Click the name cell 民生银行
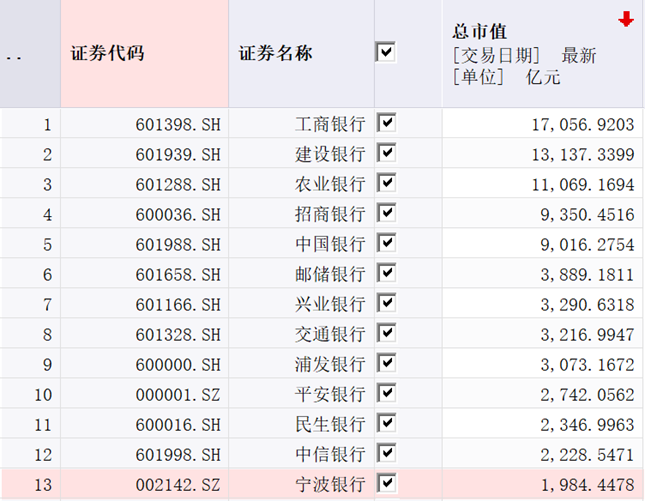Image resolution: width=645 pixels, height=501 pixels. (301, 424)
